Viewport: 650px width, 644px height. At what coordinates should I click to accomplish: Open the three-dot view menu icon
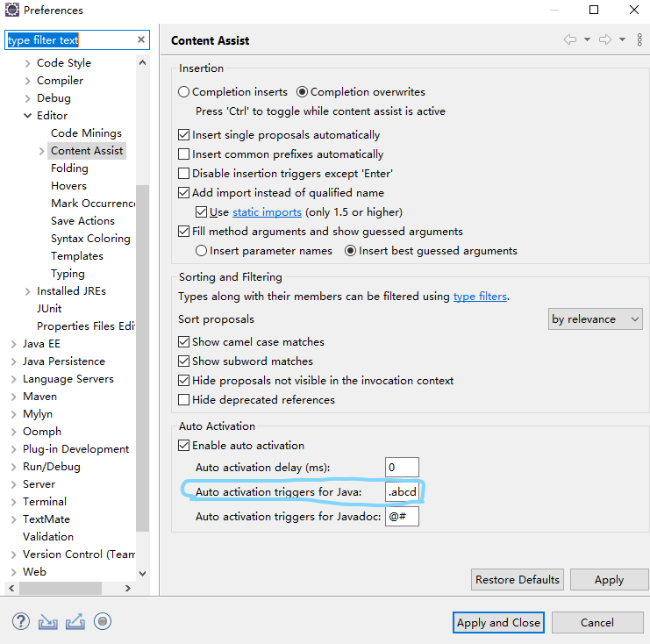pyautogui.click(x=639, y=39)
